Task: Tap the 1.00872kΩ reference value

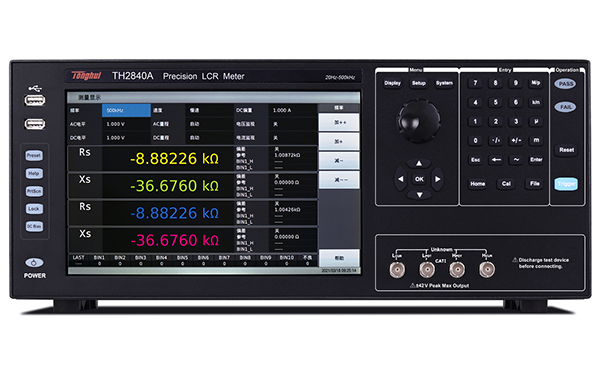Action: pos(287,155)
